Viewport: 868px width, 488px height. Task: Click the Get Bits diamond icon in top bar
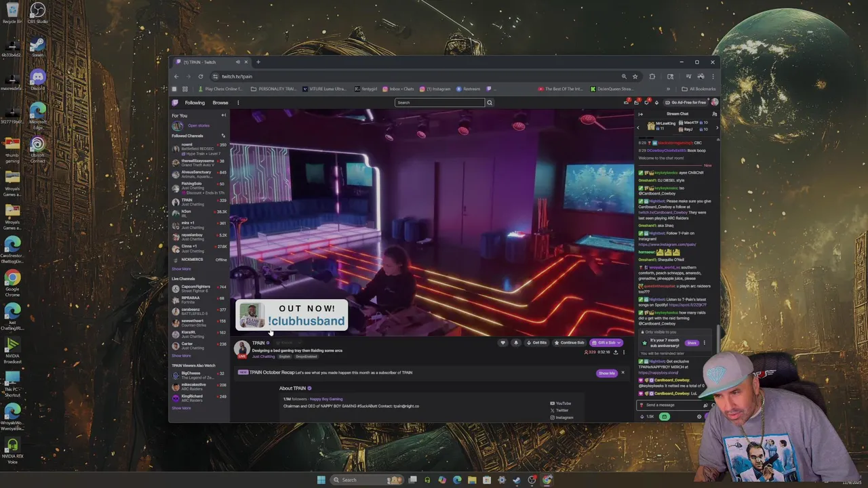pos(656,102)
